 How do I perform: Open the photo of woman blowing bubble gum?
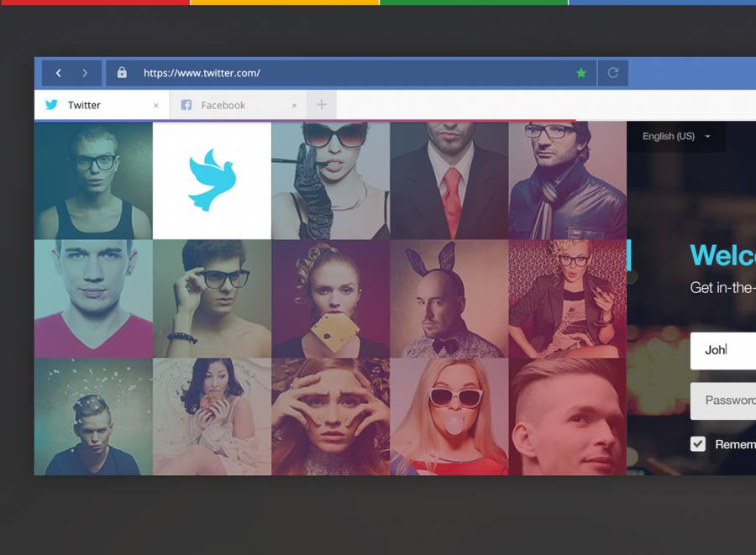449,416
